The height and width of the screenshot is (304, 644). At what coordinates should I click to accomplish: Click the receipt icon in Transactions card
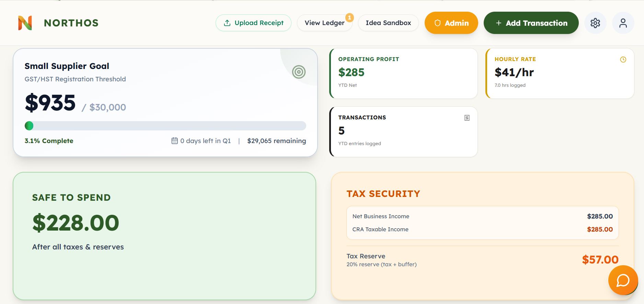click(x=467, y=118)
